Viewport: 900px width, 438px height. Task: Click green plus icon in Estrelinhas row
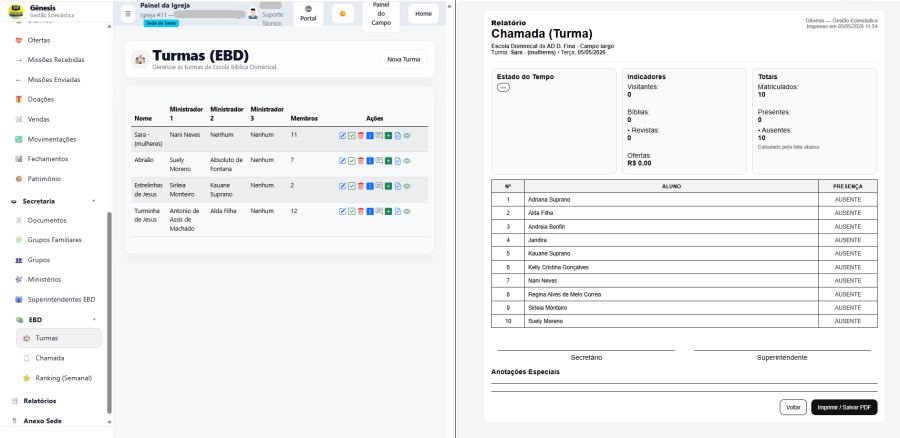pos(389,186)
